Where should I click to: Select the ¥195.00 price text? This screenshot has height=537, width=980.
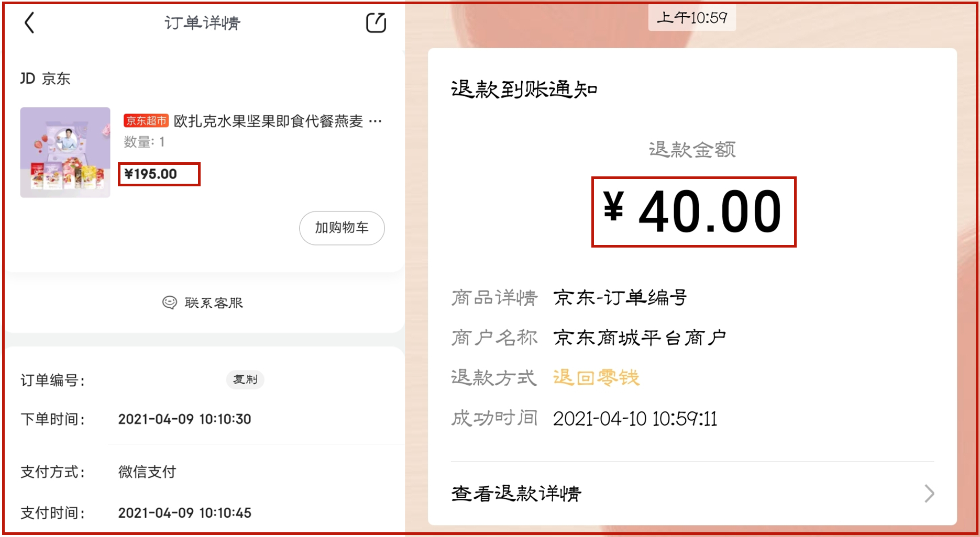pos(150,174)
